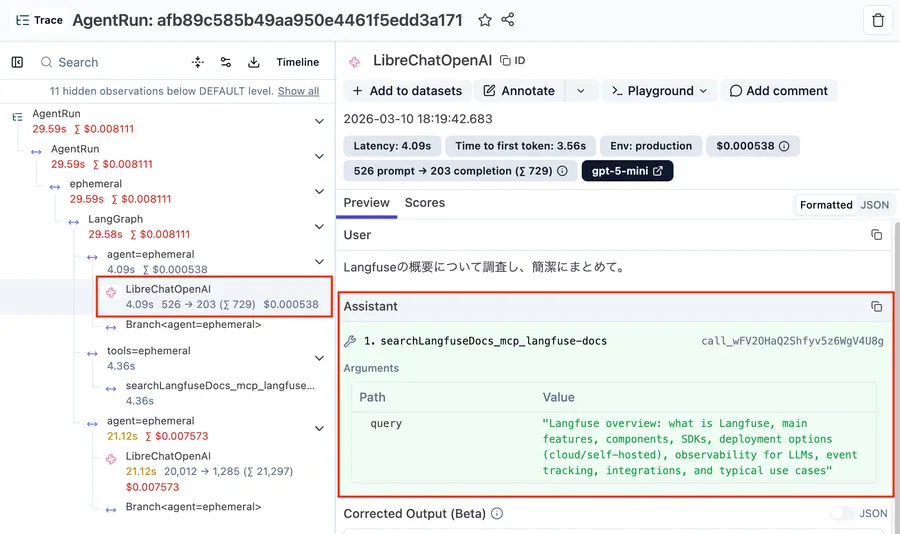Select the Formatted view option
The width and height of the screenshot is (900, 534).
(x=826, y=205)
